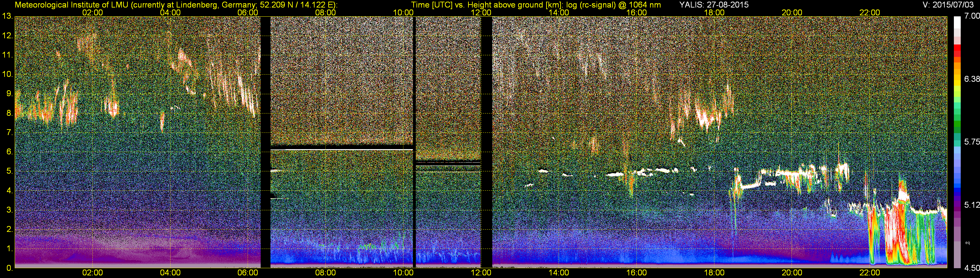Click the 04:00 label on the top time axis
This screenshot has width=980, height=278.
pos(170,12)
